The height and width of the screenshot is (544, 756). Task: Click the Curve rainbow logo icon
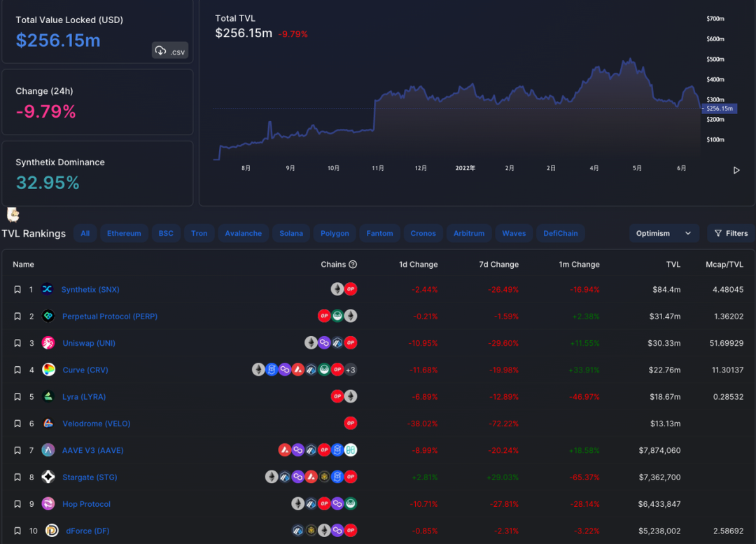(48, 370)
